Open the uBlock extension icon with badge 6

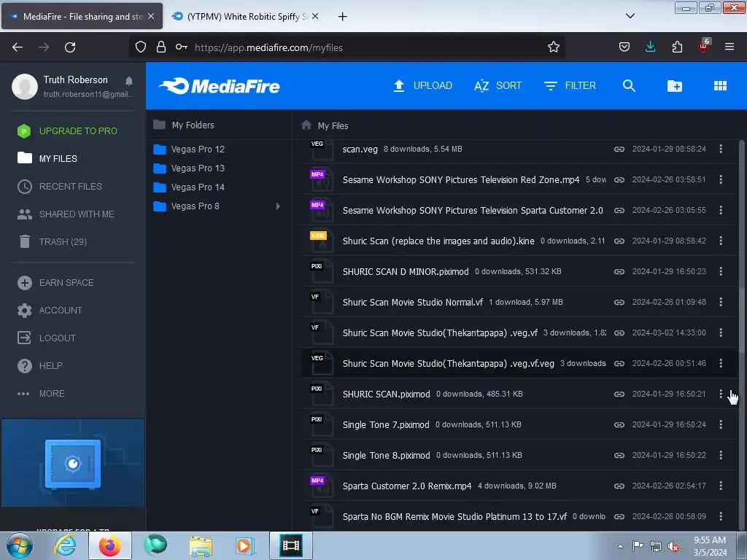coord(704,46)
